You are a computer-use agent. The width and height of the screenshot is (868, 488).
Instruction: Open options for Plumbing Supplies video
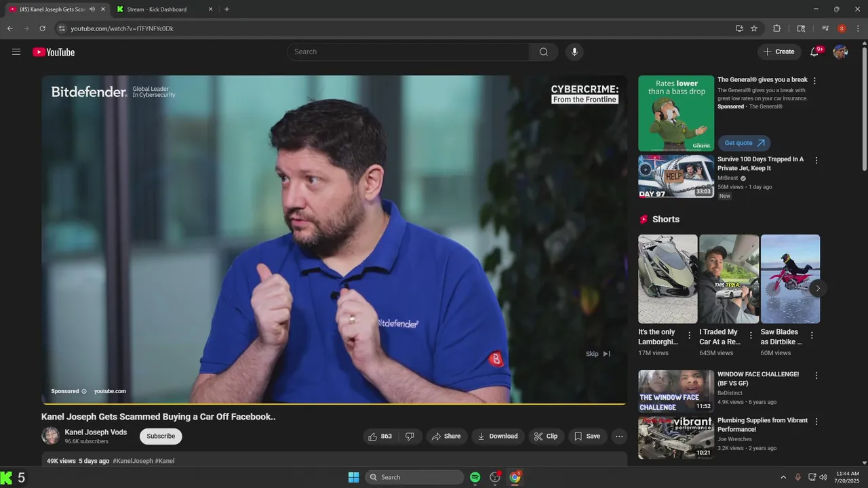click(816, 422)
